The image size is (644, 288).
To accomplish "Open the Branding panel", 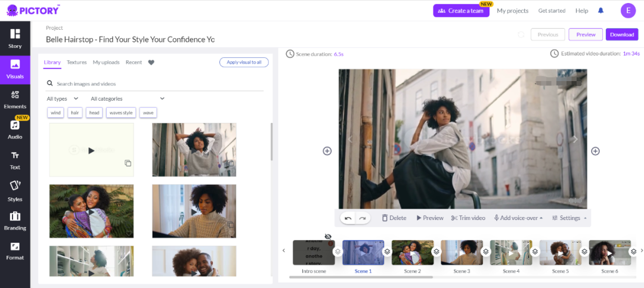I will click(15, 220).
